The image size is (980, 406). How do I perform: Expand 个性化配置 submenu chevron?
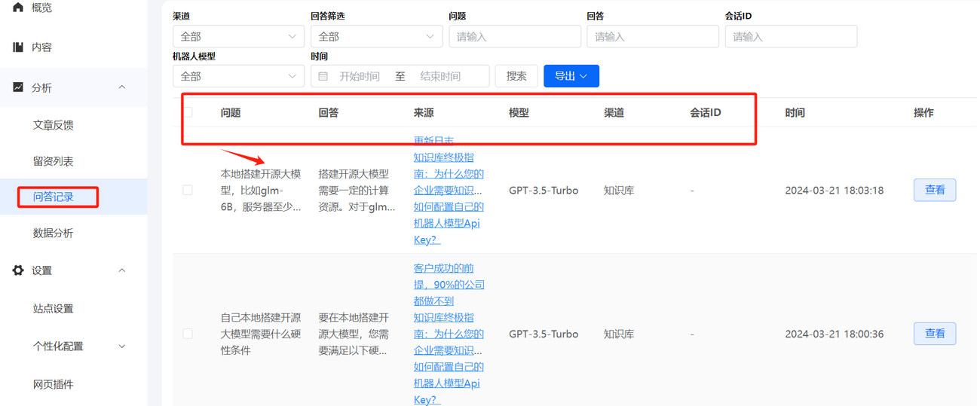[122, 346]
